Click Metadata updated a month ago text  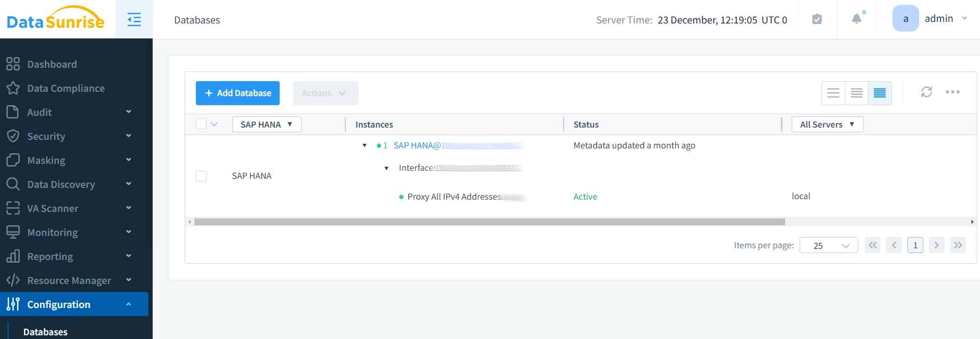click(634, 145)
